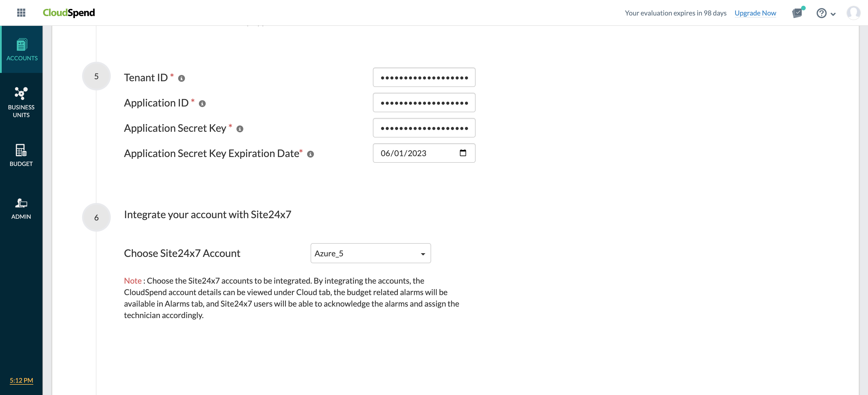Open the Budget section

point(21,155)
